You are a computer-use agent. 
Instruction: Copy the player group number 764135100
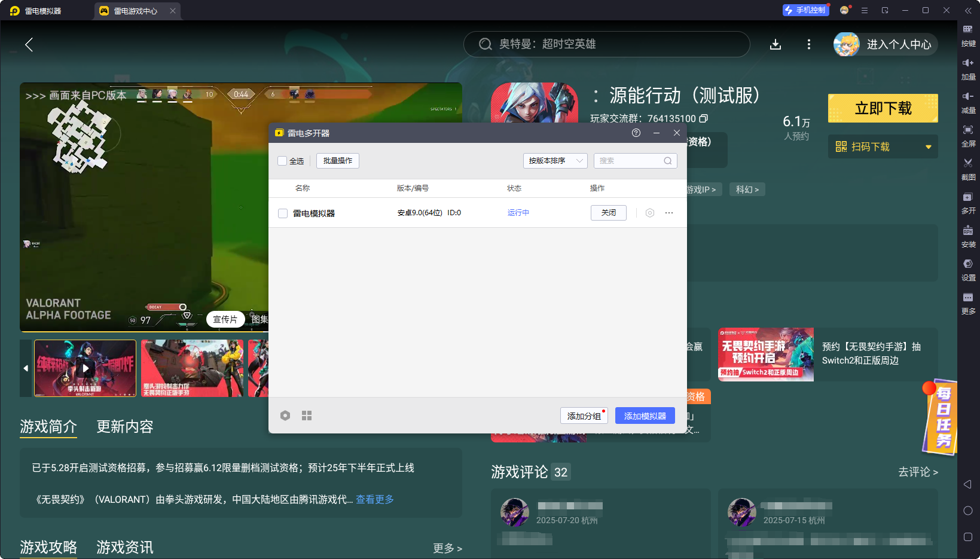[704, 118]
